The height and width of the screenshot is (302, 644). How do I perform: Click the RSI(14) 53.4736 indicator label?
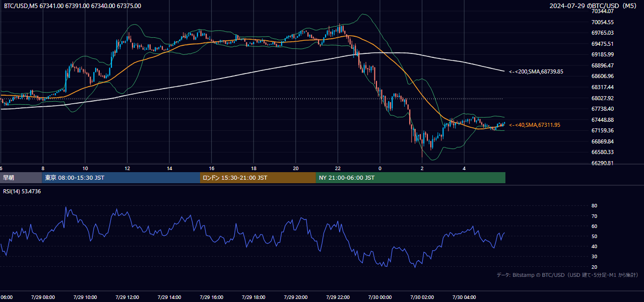click(x=22, y=191)
